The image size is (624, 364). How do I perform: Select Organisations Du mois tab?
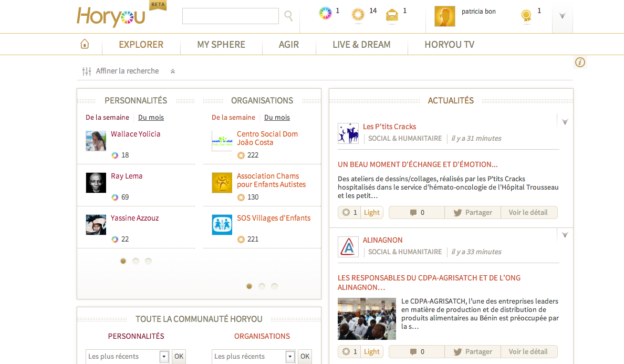(x=277, y=117)
